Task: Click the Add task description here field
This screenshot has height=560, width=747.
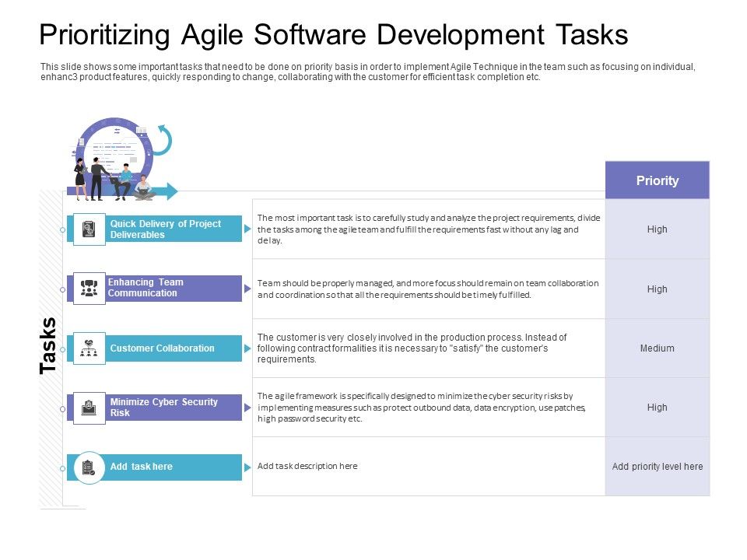Action: pos(307,465)
